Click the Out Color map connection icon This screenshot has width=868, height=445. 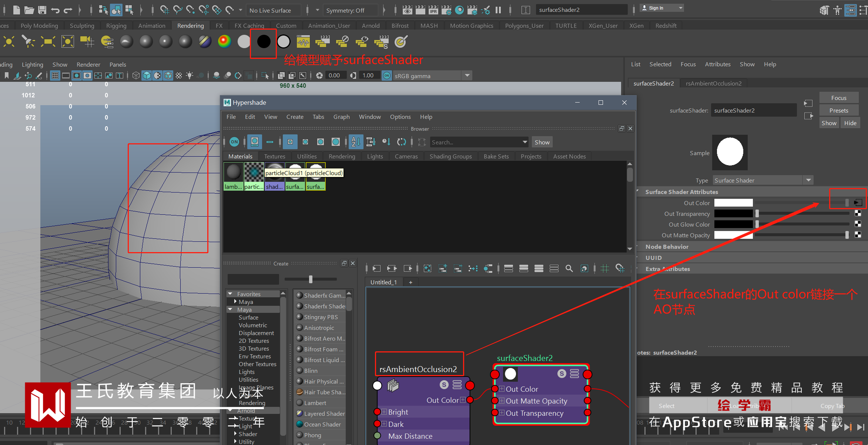pos(858,203)
